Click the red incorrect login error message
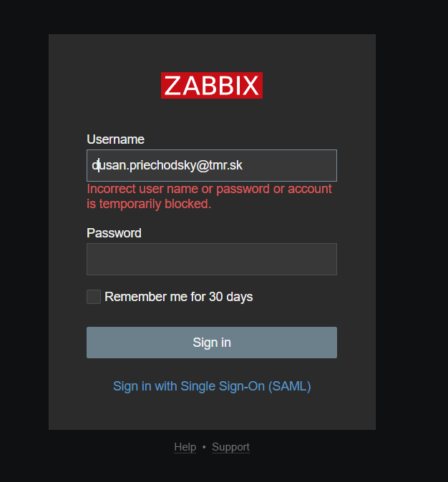This screenshot has height=482, width=448. tap(209, 190)
